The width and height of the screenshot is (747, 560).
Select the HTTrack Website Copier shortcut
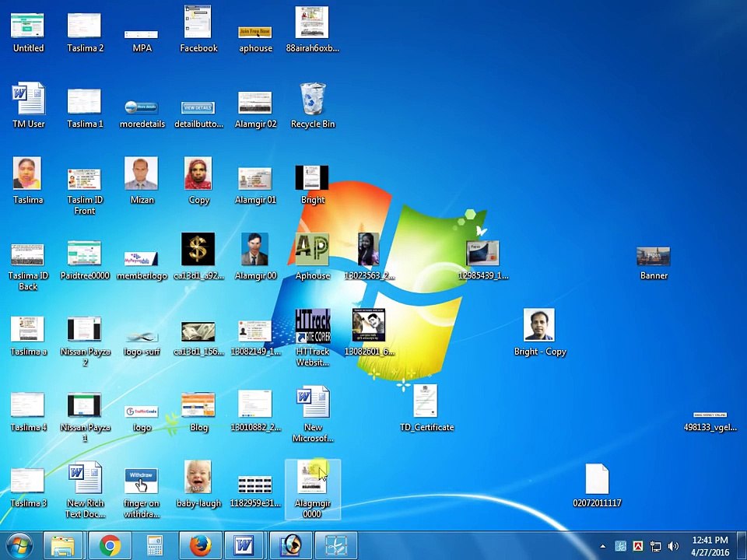[313, 327]
